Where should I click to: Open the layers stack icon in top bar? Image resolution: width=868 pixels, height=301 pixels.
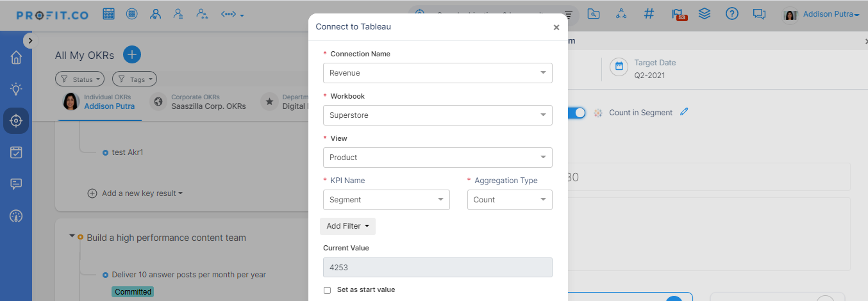(x=705, y=14)
